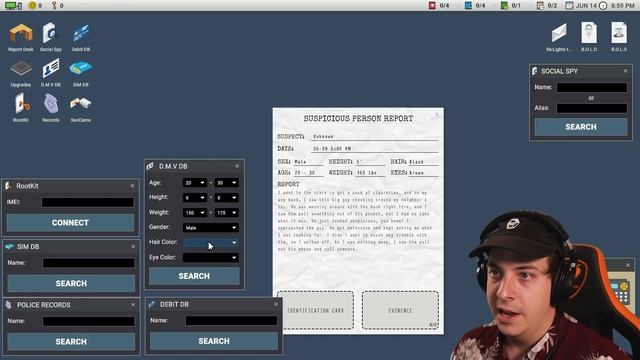Click the key counter icon in top bar

(54, 5)
